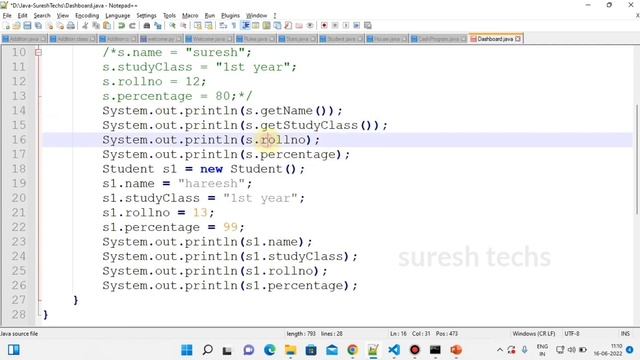Click the Zoom In toolbar icon
This screenshot has width=640, height=360.
[x=172, y=26]
